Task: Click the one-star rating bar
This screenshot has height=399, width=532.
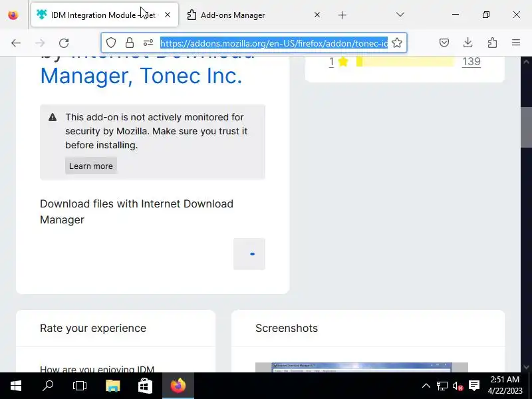Action: [x=405, y=62]
